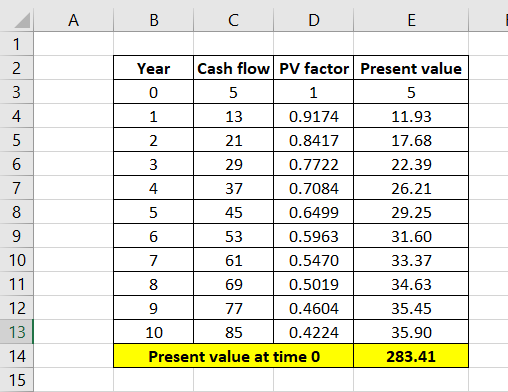Image resolution: width=508 pixels, height=392 pixels.
Task: Select row 13 header
Action: [16, 332]
